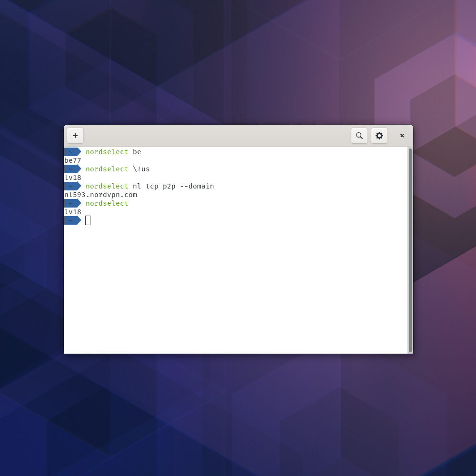
Task: Click the blue tilde prompt before 'nordselect be'
Action: pos(71,152)
